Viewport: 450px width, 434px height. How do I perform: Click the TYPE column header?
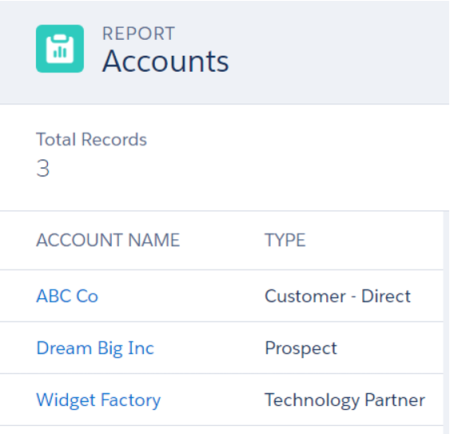pos(285,240)
